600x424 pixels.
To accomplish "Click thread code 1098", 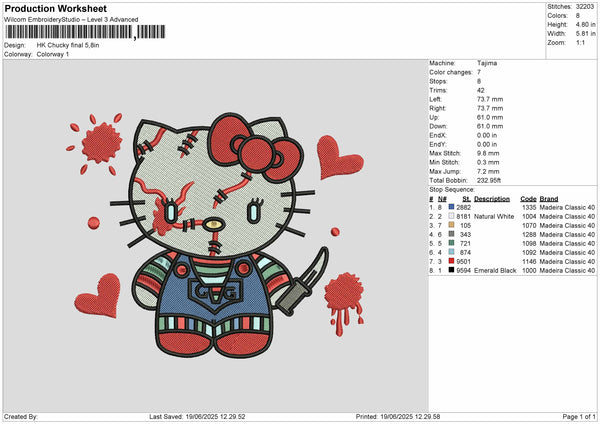I will point(529,243).
